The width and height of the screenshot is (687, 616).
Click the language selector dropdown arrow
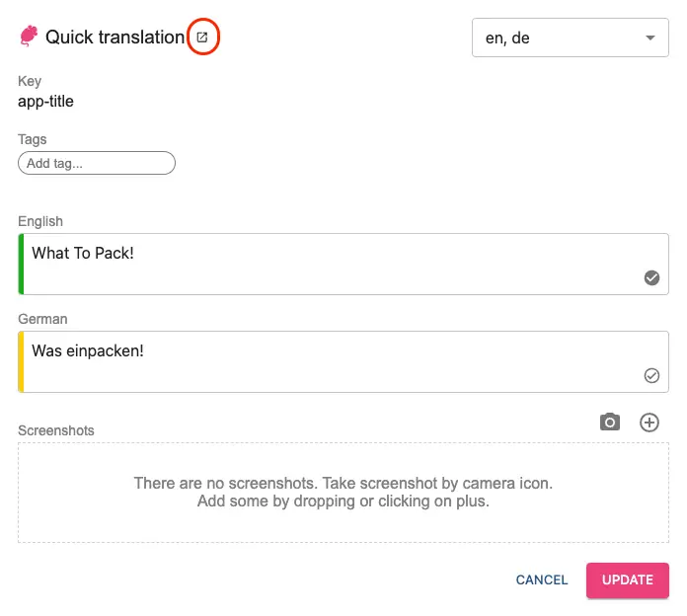649,38
